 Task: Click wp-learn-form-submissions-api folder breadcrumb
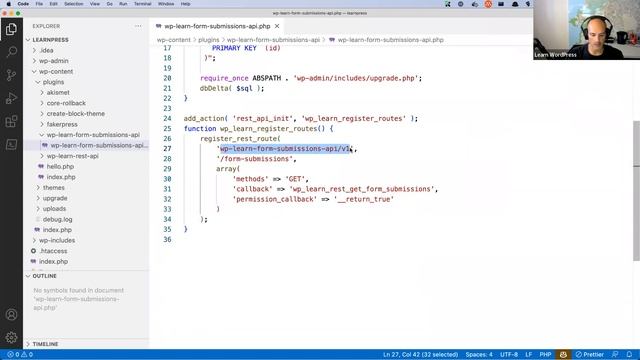click(273, 40)
